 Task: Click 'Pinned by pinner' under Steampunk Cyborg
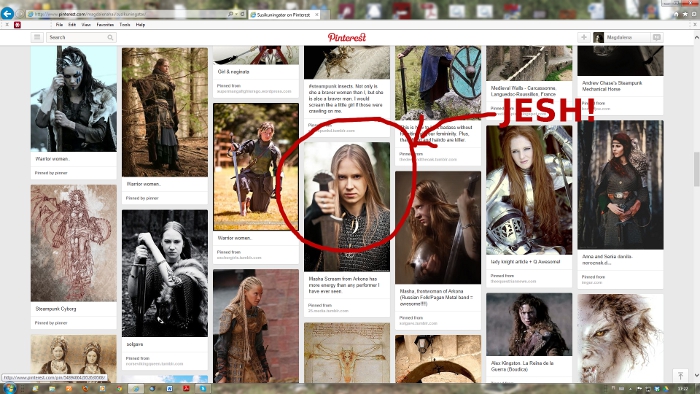pyautogui.click(x=51, y=323)
